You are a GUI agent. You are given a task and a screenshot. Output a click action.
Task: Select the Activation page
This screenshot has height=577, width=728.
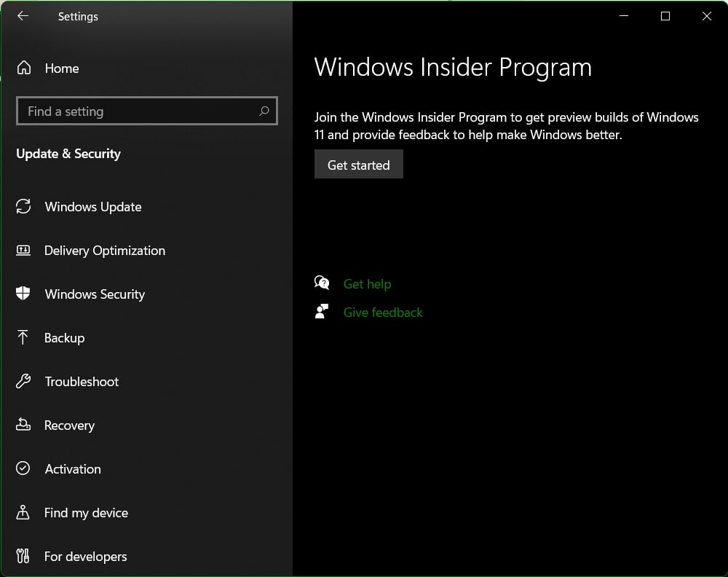pyautogui.click(x=73, y=468)
